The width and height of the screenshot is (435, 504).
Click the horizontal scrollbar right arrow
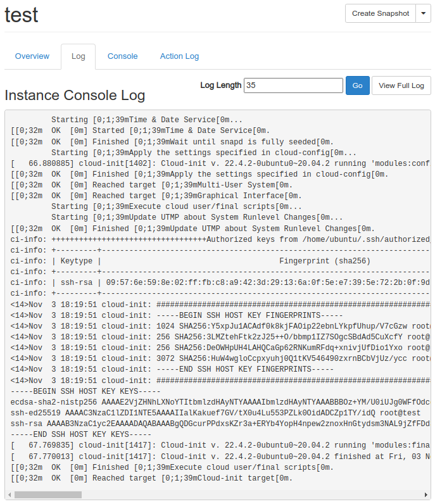(x=426, y=495)
